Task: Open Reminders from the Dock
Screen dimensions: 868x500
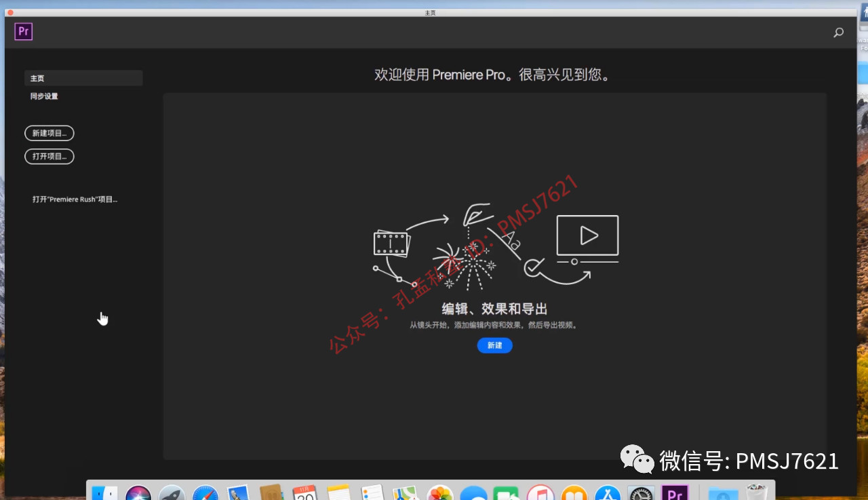Action: (x=372, y=493)
